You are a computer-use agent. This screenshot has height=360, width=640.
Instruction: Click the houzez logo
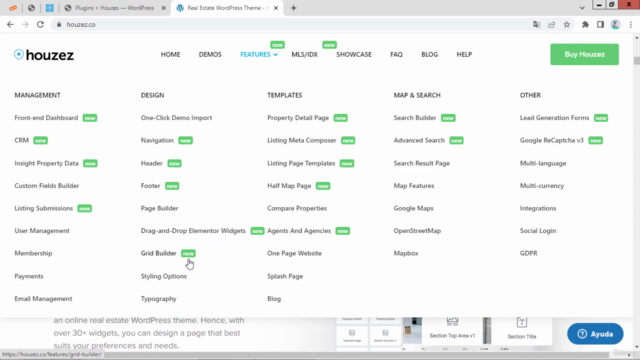coord(44,55)
